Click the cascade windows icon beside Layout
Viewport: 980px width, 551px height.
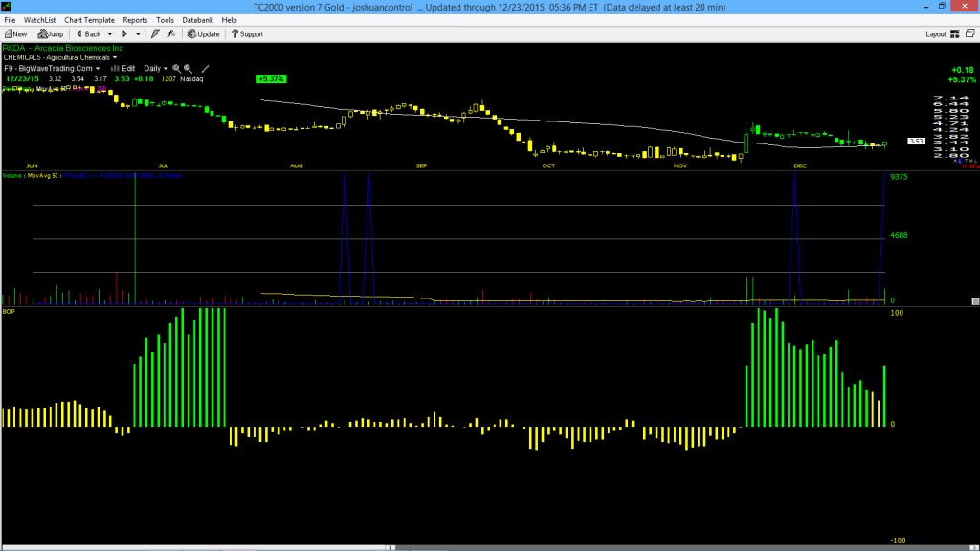tap(970, 33)
